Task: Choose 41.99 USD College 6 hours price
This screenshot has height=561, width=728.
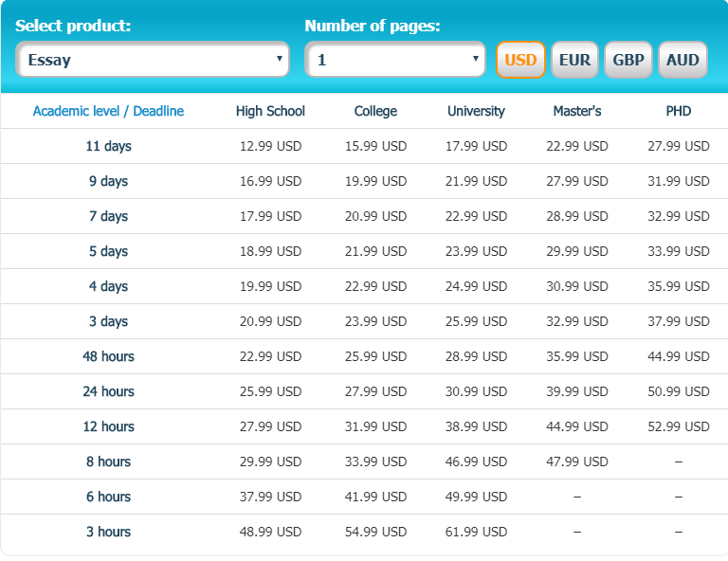Action: (375, 497)
